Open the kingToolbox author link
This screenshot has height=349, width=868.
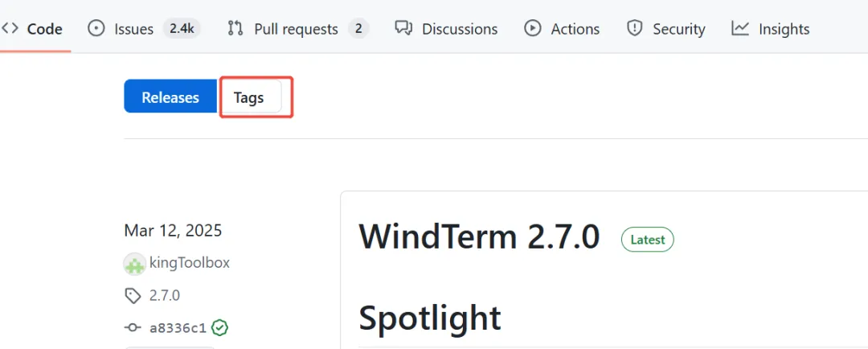pyautogui.click(x=190, y=263)
